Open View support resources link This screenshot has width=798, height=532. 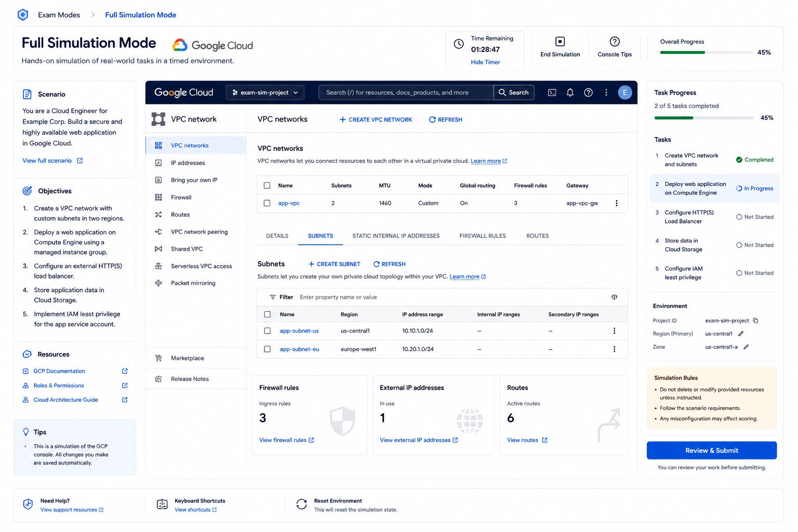72,510
